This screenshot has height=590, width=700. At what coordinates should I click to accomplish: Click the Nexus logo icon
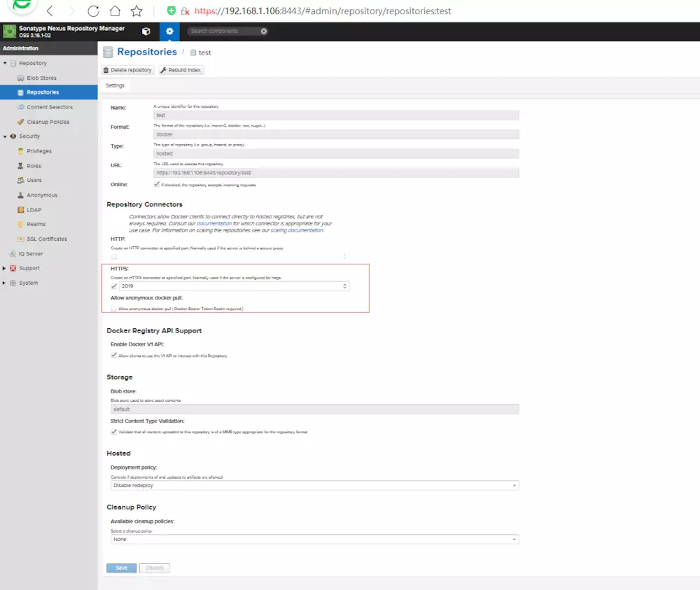(x=9, y=31)
